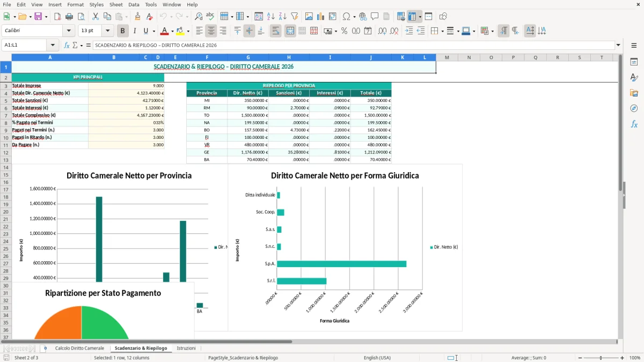Switch to Istruzioni sheet tab

click(x=186, y=348)
